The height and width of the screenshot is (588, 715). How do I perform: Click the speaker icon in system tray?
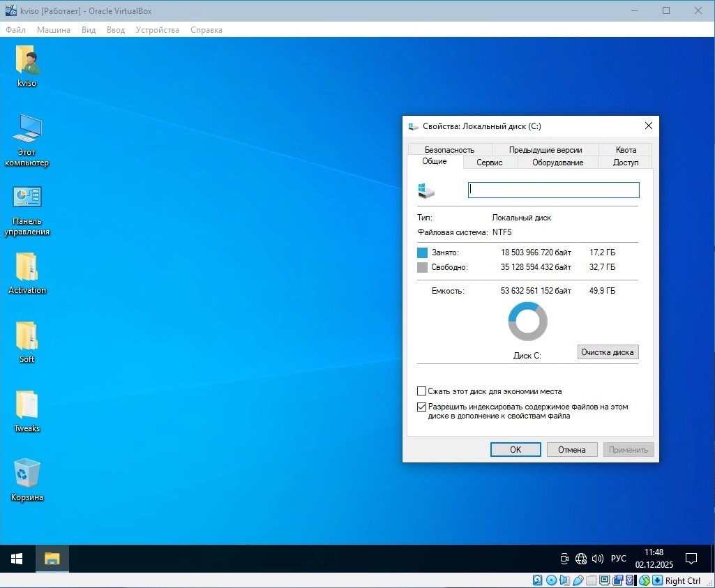[x=598, y=559]
